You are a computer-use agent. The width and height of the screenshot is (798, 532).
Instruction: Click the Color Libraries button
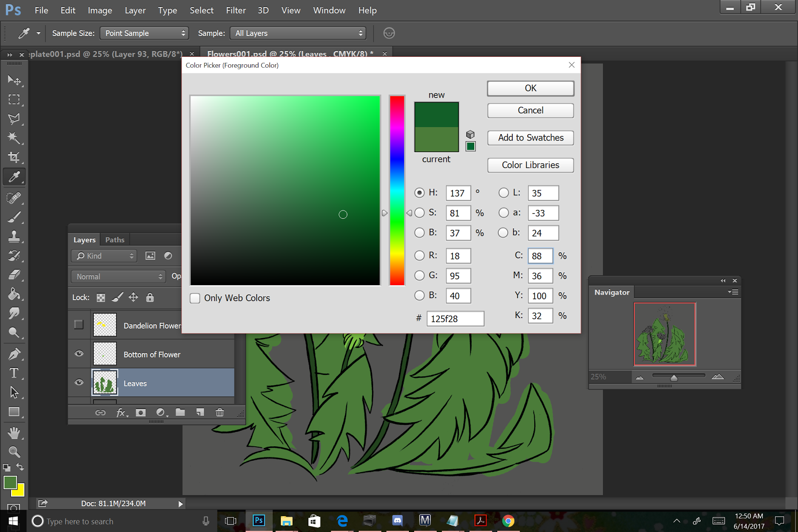[x=530, y=165]
